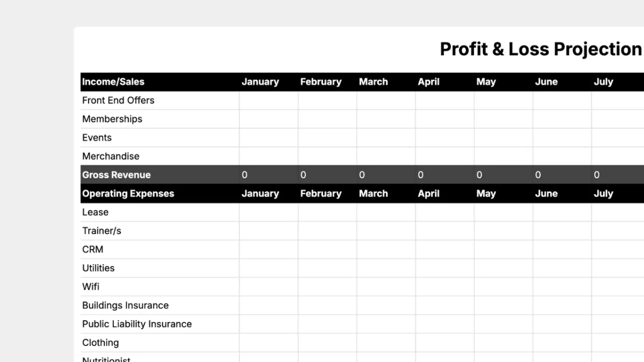Viewport: 644px width, 362px height.
Task: Select the Events March cell
Action: point(386,138)
